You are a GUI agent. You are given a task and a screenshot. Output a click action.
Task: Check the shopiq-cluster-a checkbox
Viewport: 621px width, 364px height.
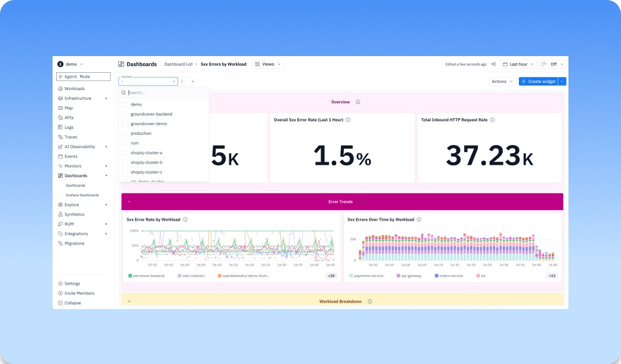[125, 153]
